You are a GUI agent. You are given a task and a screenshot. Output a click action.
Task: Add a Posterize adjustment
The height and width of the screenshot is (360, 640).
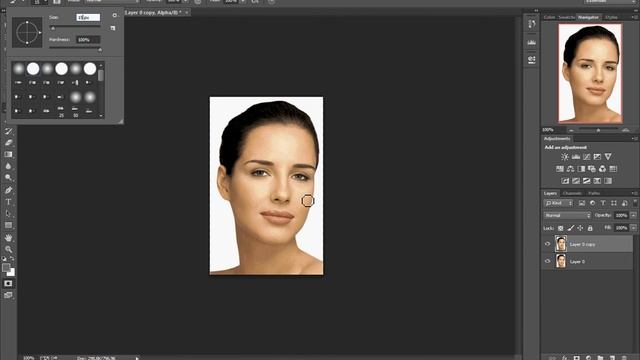[576, 181]
